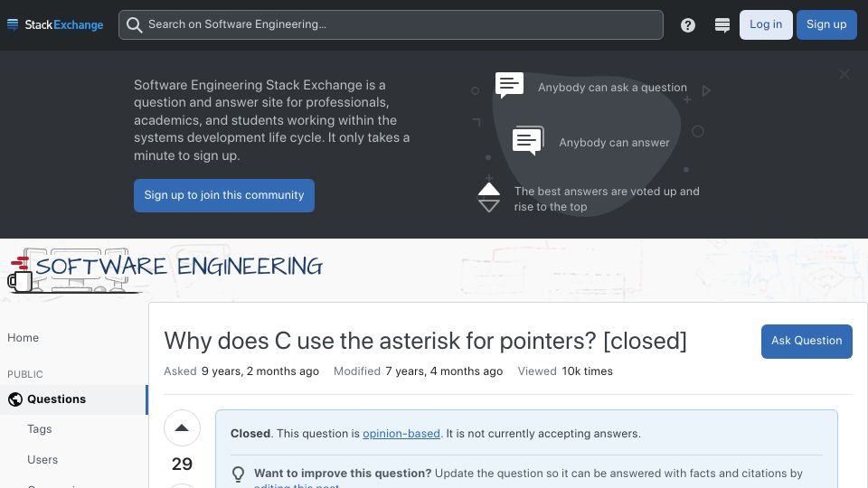
Task: Click the search magnifier icon
Action: [134, 25]
